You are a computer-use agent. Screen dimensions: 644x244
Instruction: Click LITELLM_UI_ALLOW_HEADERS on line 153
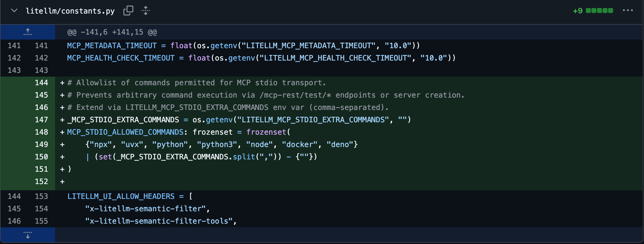click(x=121, y=196)
